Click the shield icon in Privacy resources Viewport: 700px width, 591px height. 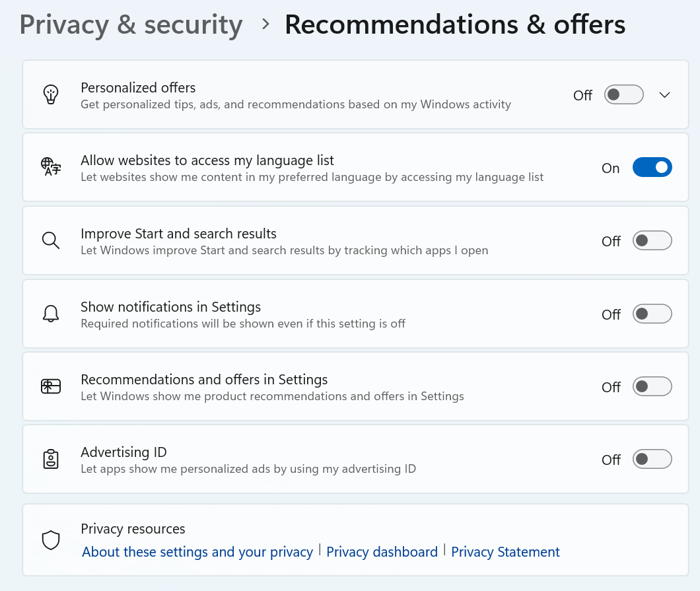point(51,540)
